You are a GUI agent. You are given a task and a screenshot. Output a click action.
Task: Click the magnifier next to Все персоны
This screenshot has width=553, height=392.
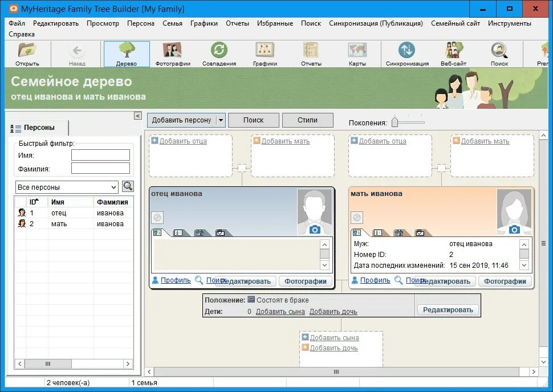tap(128, 186)
